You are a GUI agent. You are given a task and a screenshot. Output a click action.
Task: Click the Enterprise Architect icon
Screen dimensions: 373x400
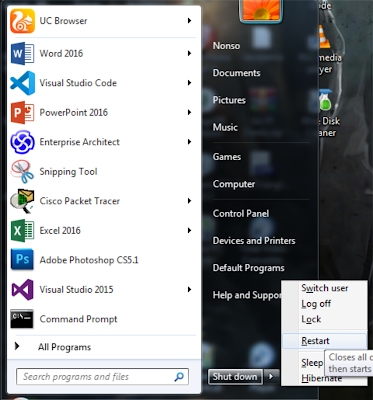point(22,142)
